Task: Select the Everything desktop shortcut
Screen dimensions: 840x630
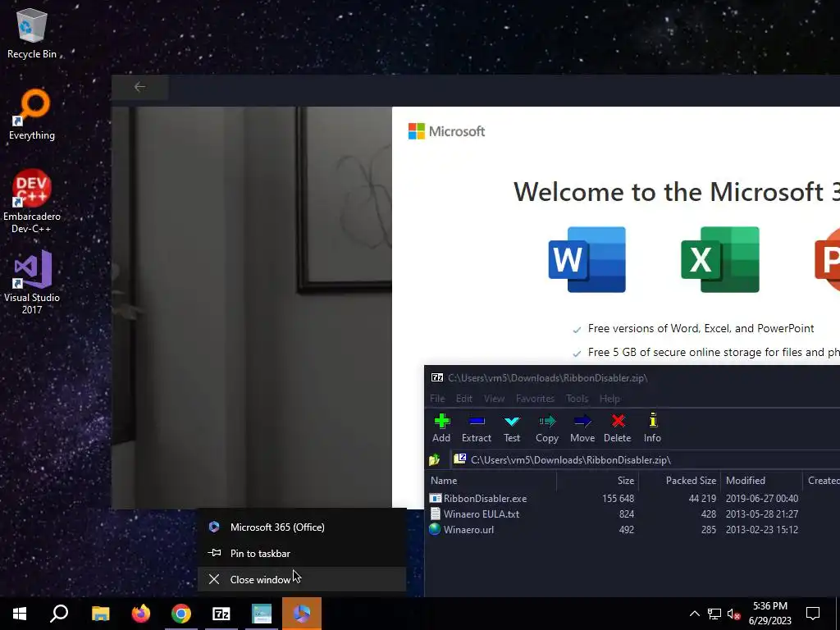Action: coord(32,115)
